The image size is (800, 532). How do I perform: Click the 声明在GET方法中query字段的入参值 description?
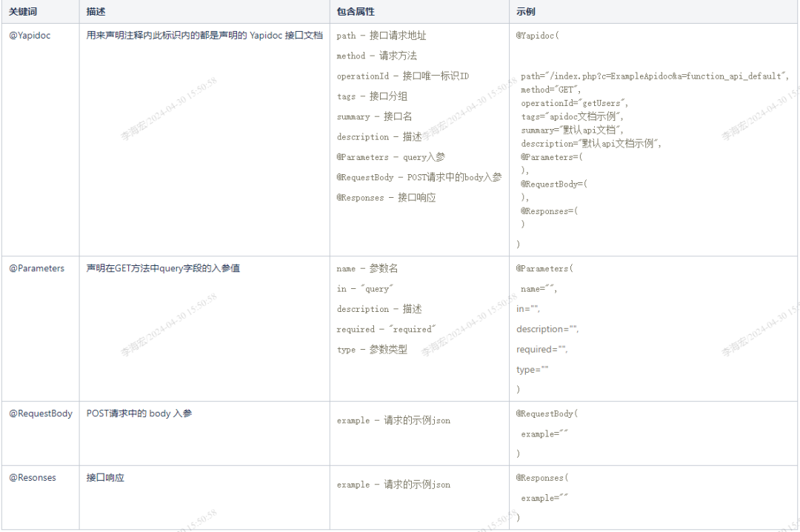coord(163,268)
